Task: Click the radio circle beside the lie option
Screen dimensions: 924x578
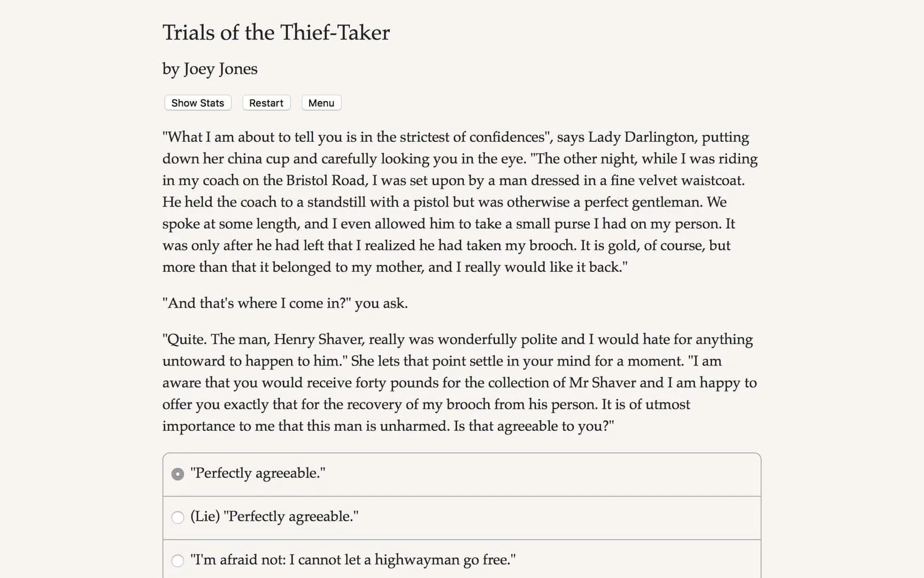Action: click(178, 517)
